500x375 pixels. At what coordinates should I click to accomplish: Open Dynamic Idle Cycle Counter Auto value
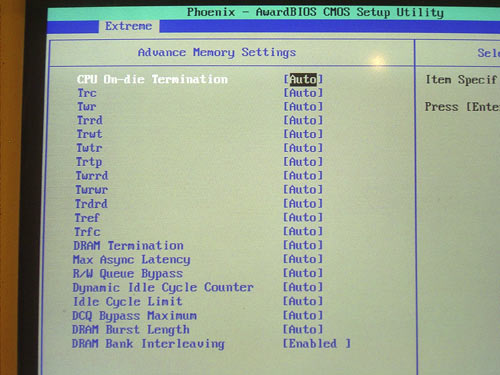[x=303, y=287]
